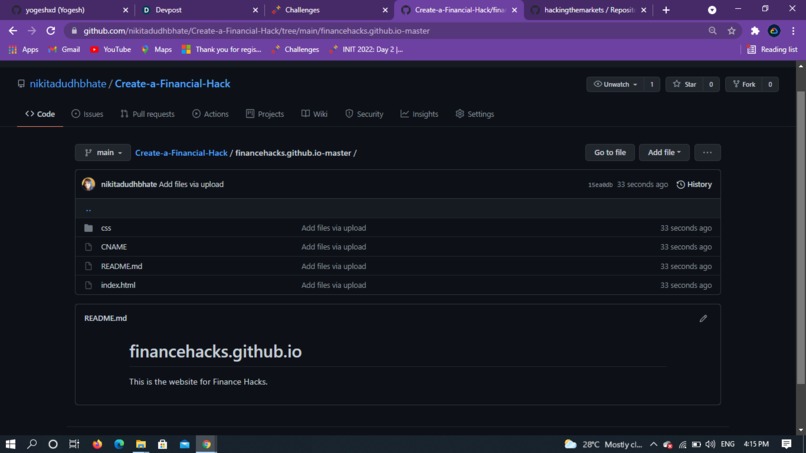This screenshot has width=806, height=453.
Task: Click the Unwatch dropdown button
Action: click(x=615, y=84)
